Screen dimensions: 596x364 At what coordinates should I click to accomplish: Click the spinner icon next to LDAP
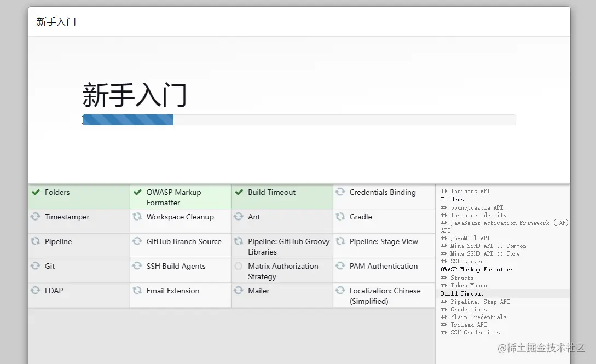(x=36, y=290)
